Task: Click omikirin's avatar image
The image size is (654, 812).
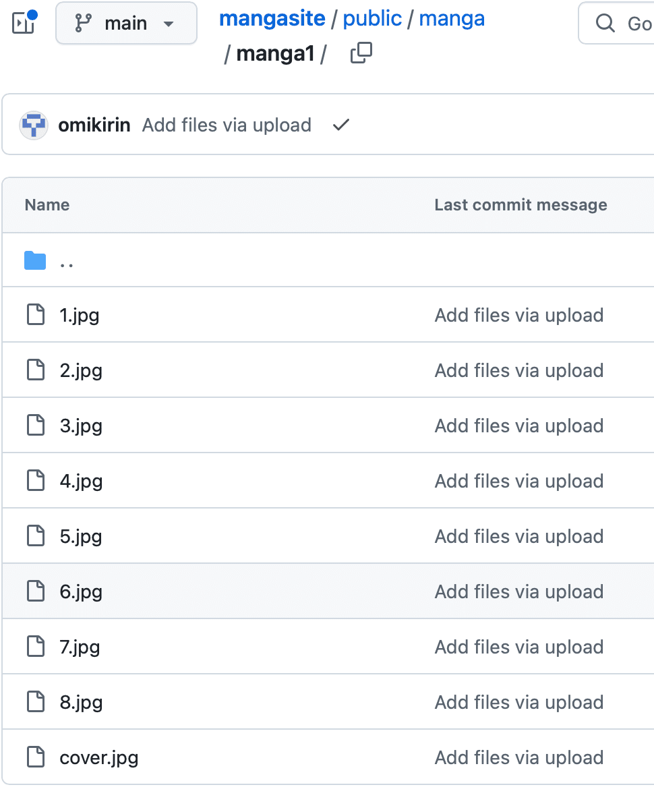Action: pos(34,125)
